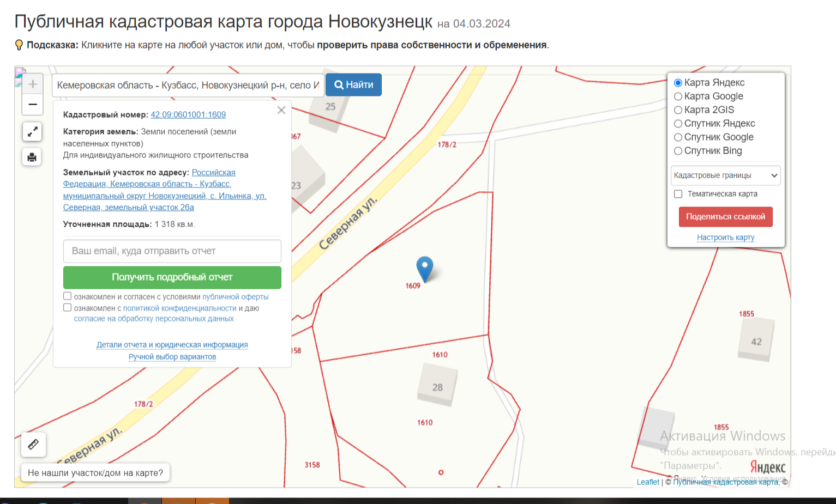
Task: Focus the email field for the report
Action: [x=172, y=251]
